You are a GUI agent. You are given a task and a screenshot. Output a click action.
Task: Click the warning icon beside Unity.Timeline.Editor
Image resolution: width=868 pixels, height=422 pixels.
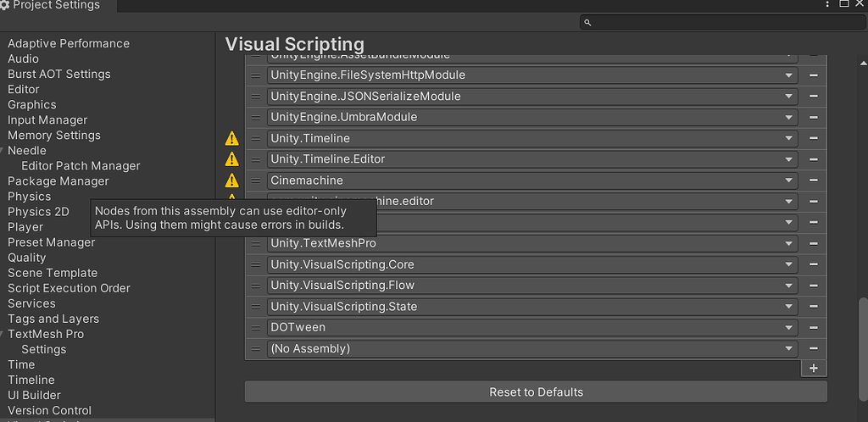click(x=231, y=159)
